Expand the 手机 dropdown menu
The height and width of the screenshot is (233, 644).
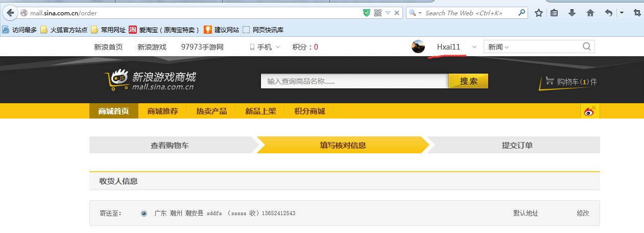click(265, 47)
